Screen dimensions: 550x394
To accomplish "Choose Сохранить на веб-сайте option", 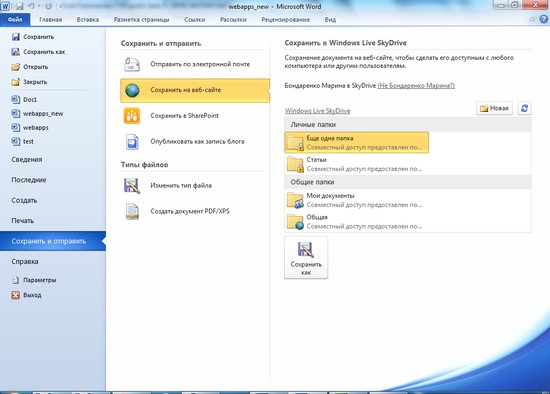I will click(x=195, y=91).
